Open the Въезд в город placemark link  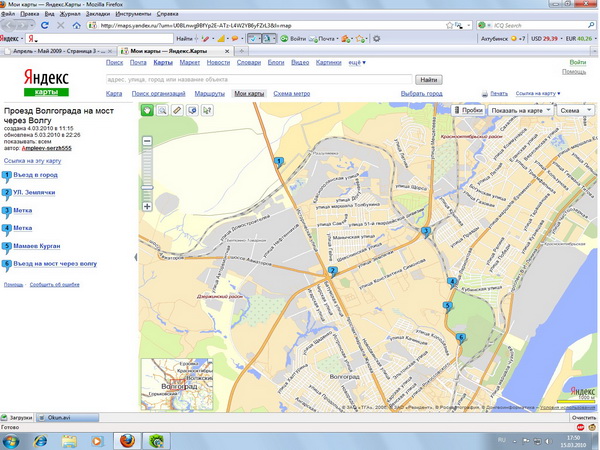35,175
